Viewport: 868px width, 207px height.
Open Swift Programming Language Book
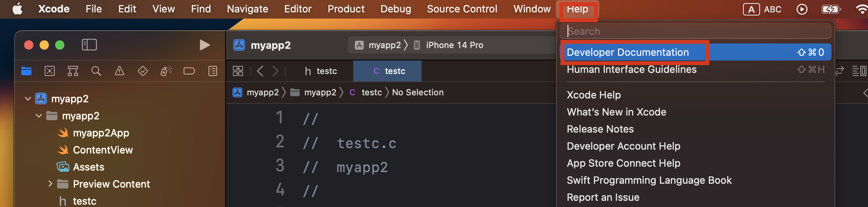click(649, 180)
